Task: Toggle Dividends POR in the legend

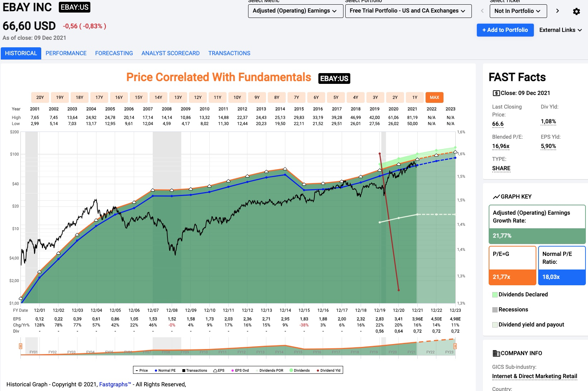Action: pos(269,370)
